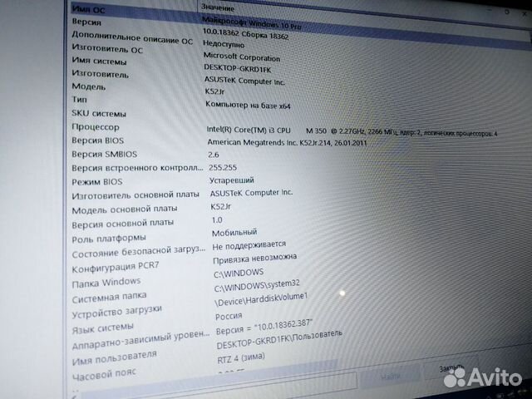Select the 'Версия SMBIOS' row label

105,154
